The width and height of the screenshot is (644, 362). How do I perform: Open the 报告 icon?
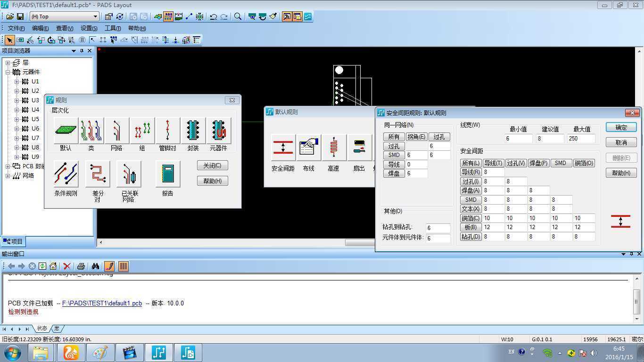click(x=167, y=174)
